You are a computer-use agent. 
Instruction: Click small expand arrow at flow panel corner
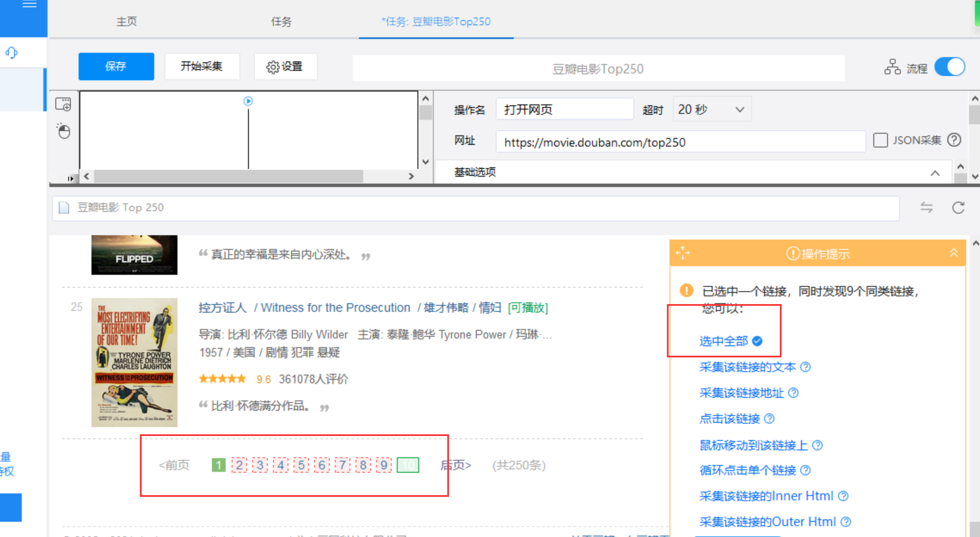tap(71, 178)
